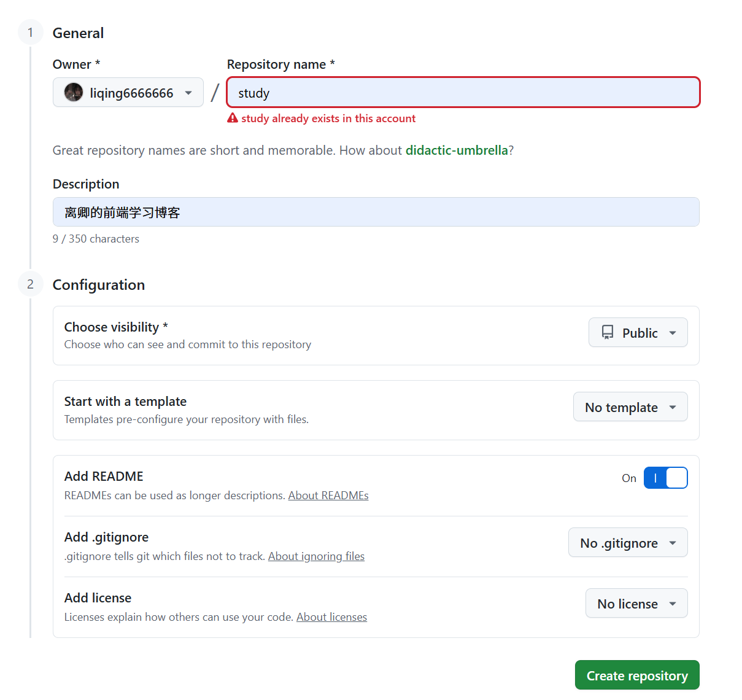The width and height of the screenshot is (742, 700).
Task: Toggle the Add README switch
Action: tap(665, 478)
